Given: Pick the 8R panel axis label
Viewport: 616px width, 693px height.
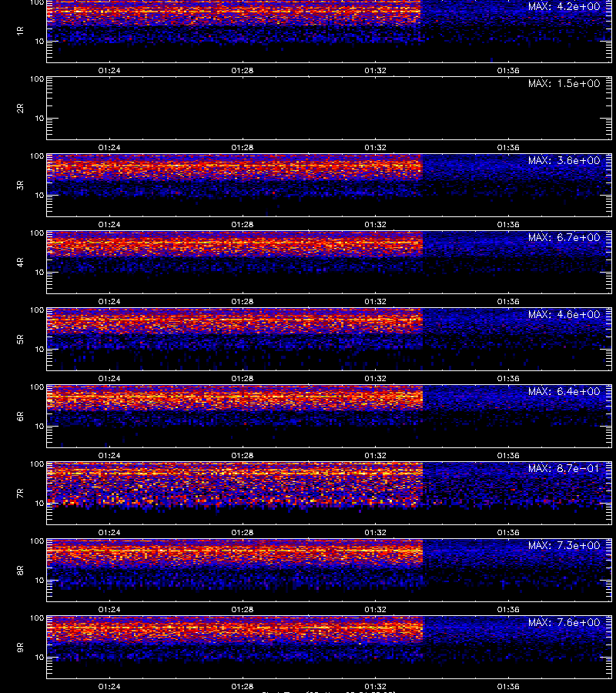Looking at the screenshot, I should click(20, 570).
